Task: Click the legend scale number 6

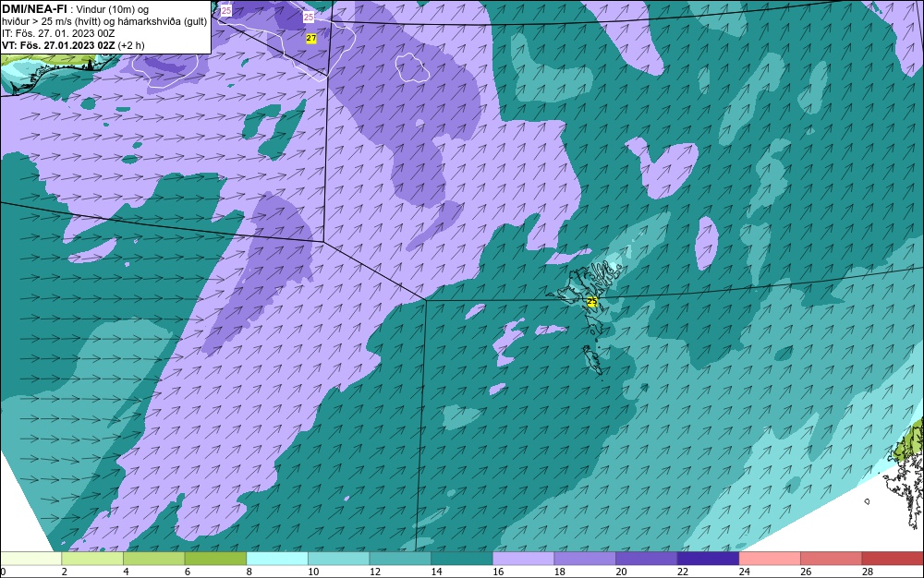Action: coord(188,572)
